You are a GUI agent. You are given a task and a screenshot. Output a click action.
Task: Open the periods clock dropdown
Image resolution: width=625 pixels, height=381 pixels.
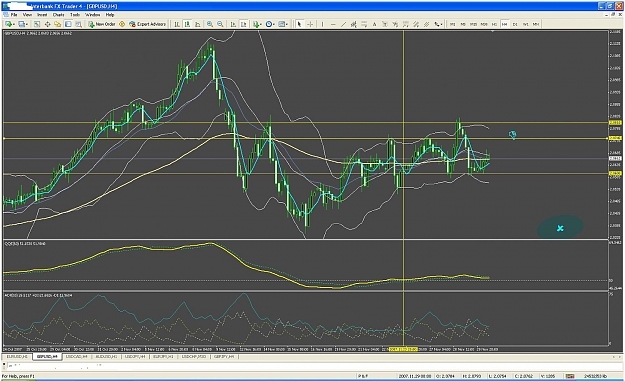[x=270, y=24]
